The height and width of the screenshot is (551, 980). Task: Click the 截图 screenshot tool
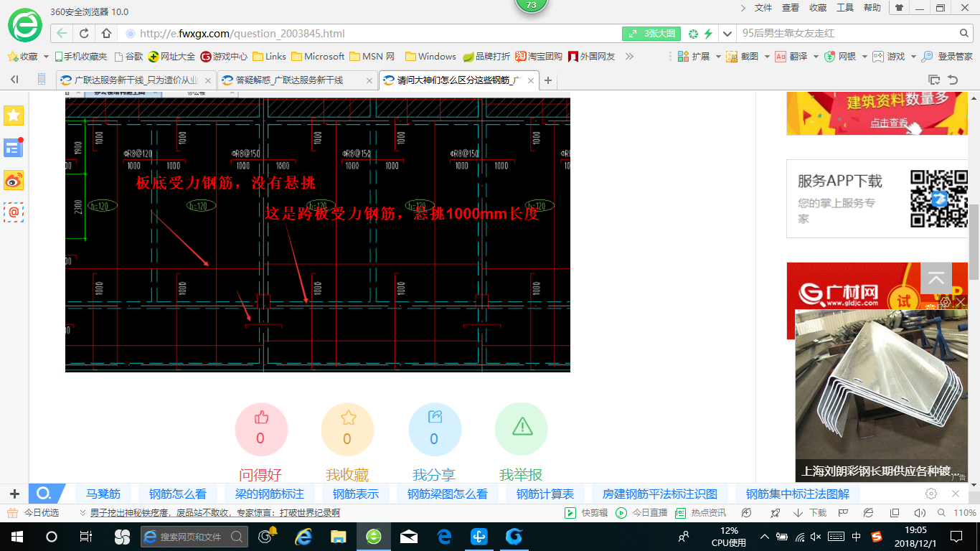742,56
